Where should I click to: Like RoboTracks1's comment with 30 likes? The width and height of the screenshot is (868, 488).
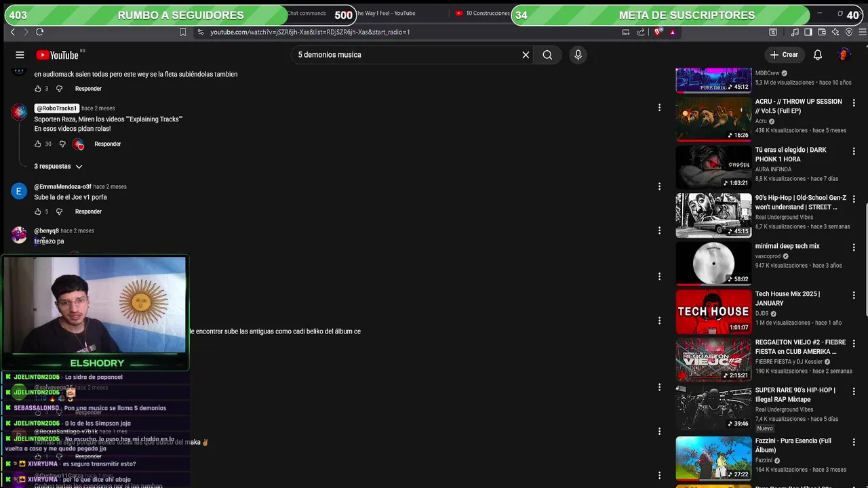pos(38,144)
